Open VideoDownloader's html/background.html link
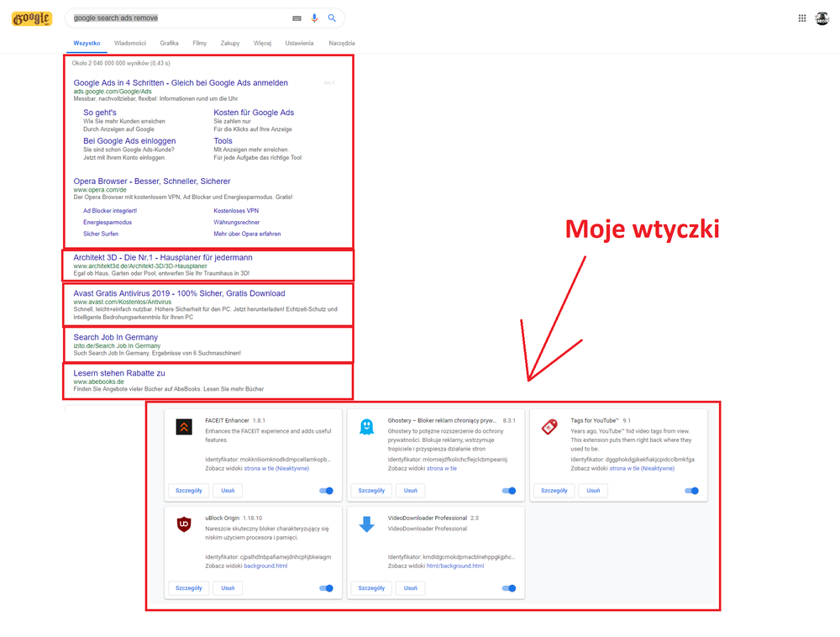The width and height of the screenshot is (840, 637). [455, 566]
